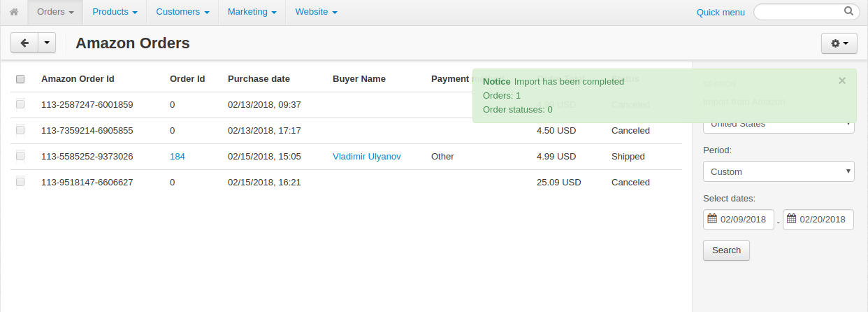Screen dimensions: 868x312
Task: Go to the home icon
Action: click(x=14, y=12)
